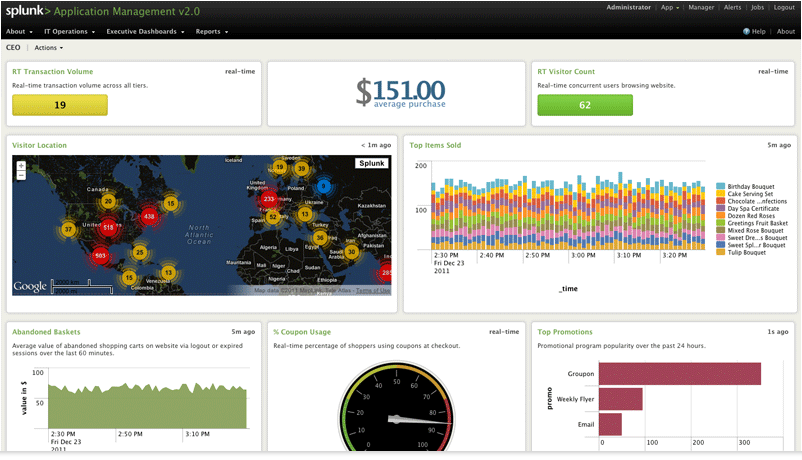
Task: Zoom out on the Visitor Location map
Action: (x=21, y=176)
